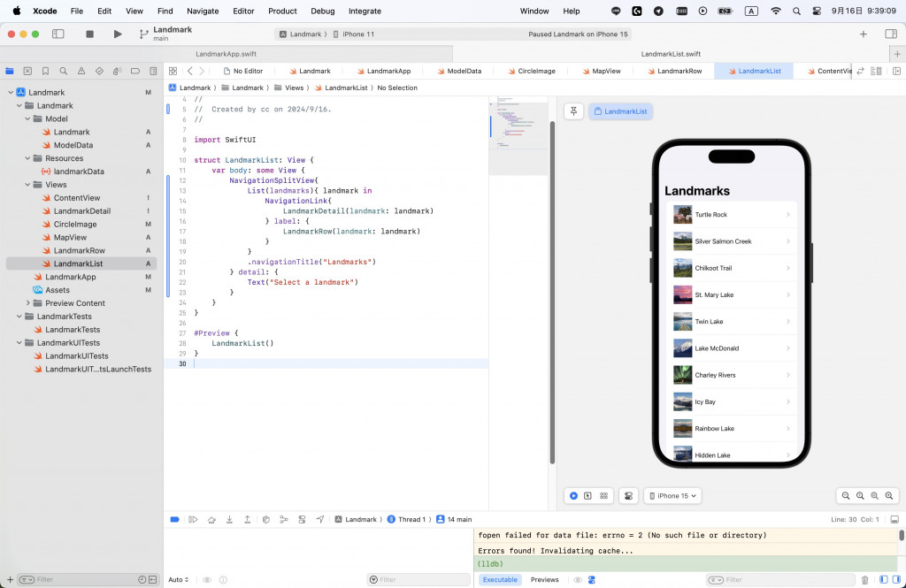This screenshot has width=906, height=588.
Task: Toggle the variables view pane
Action: coord(884,579)
